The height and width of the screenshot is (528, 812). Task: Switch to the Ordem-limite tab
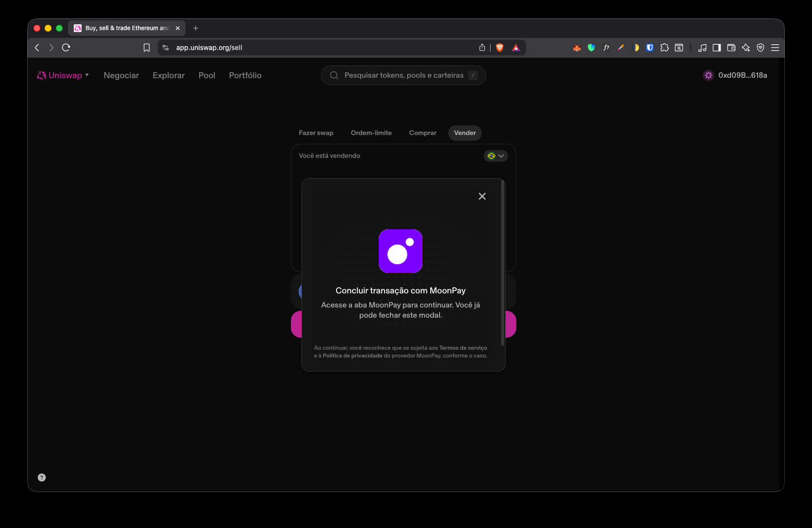371,133
